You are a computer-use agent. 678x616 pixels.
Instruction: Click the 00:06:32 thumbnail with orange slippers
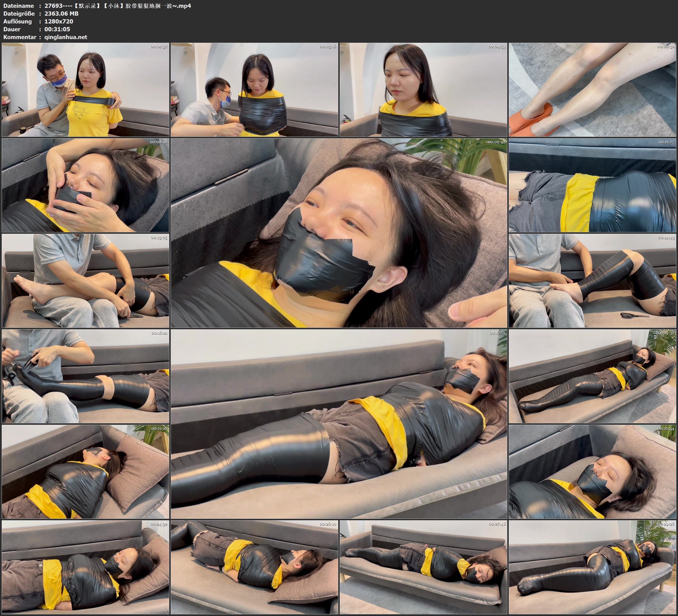point(592,90)
